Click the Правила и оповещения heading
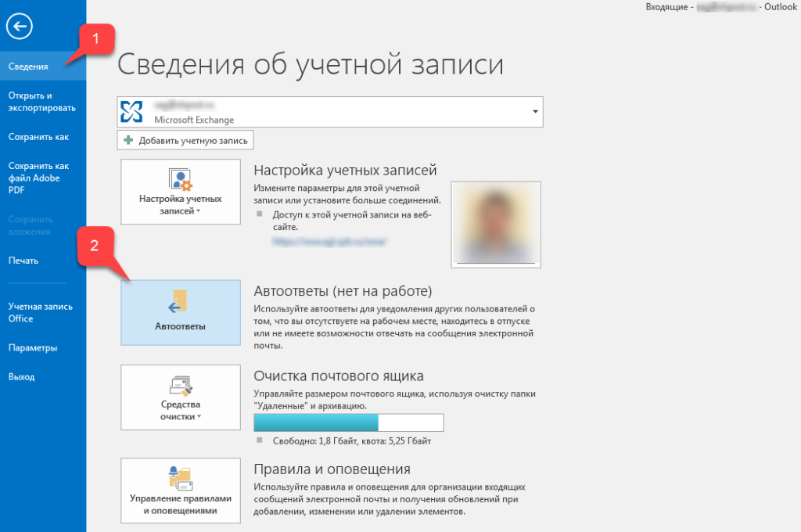 pos(332,469)
